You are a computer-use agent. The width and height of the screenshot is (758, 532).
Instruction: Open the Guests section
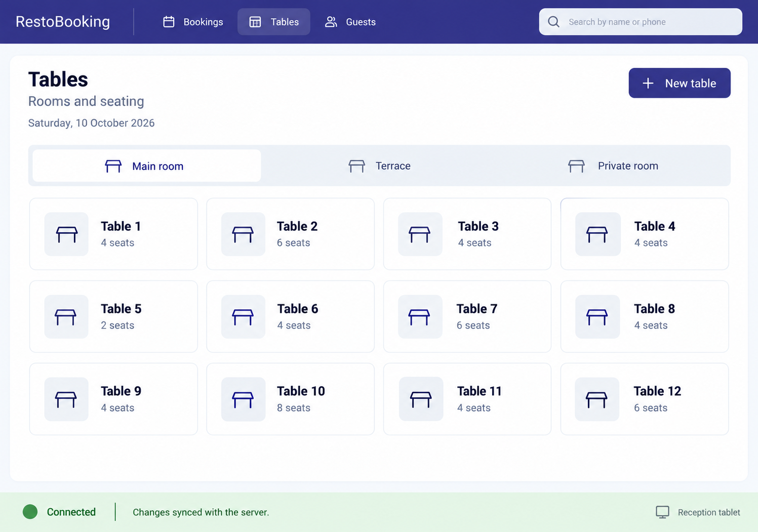(x=350, y=22)
